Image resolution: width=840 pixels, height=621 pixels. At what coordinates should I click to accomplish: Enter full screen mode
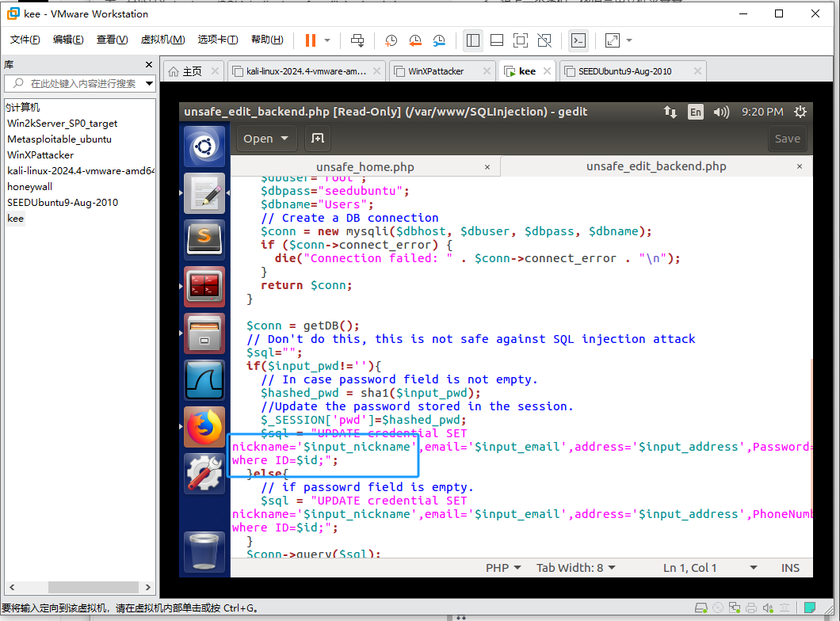click(x=520, y=40)
